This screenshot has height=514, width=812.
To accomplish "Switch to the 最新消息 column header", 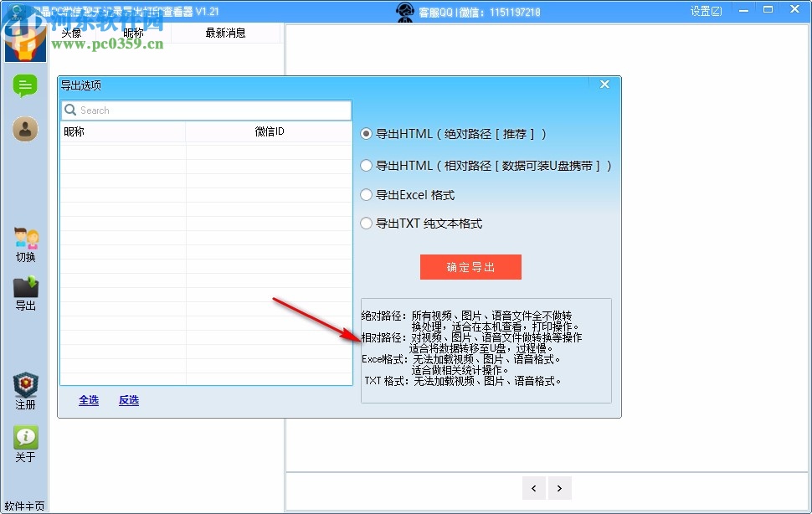I will 226,31.
